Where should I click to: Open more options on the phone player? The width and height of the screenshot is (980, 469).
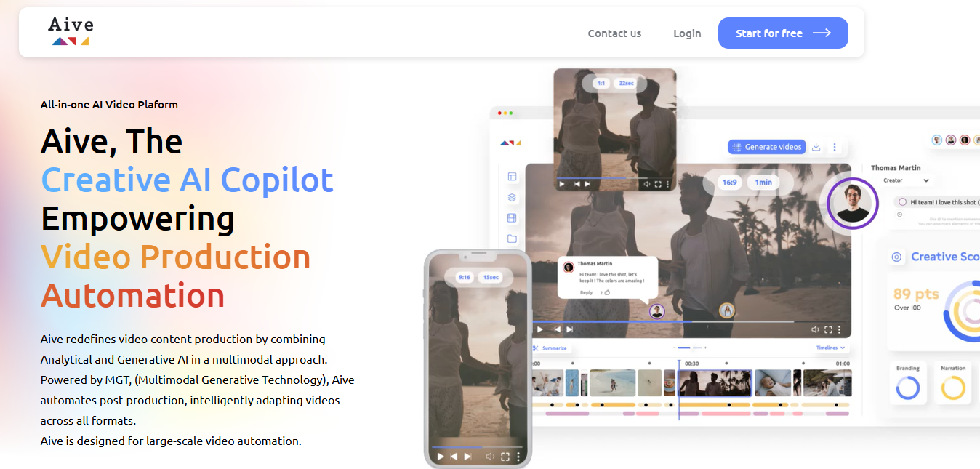point(518,457)
